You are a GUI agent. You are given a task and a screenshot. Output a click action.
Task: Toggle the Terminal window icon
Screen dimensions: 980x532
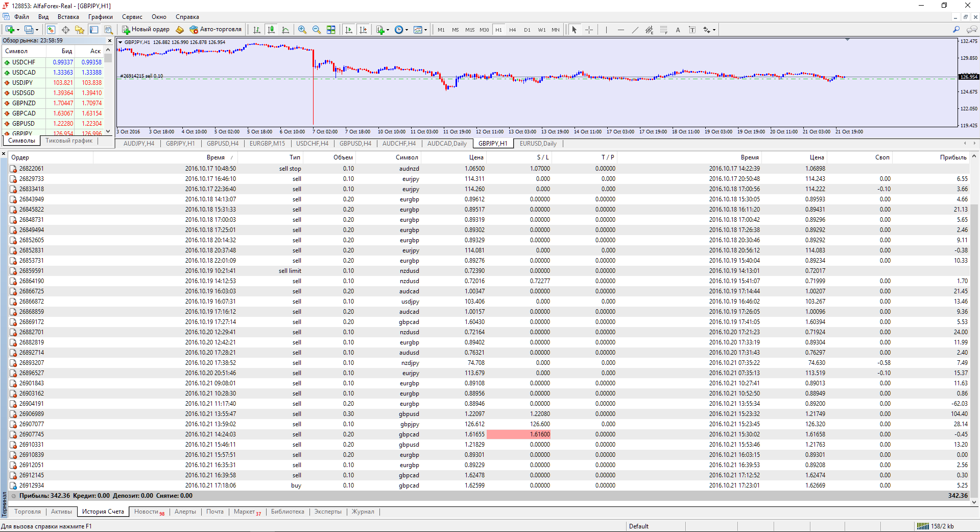coord(94,30)
